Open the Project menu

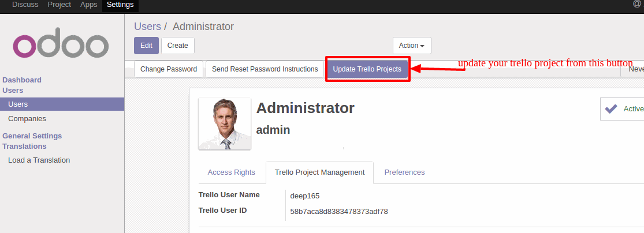(59, 5)
